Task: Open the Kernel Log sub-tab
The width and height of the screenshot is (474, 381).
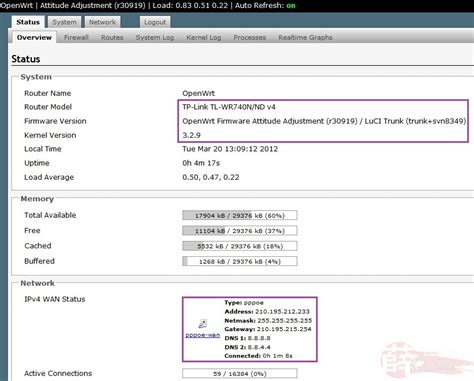Action: (x=204, y=37)
